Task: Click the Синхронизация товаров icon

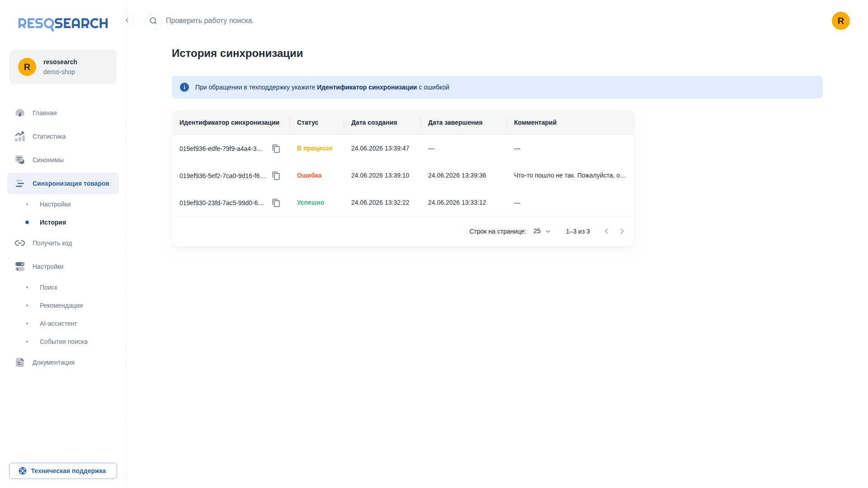Action: coord(20,183)
